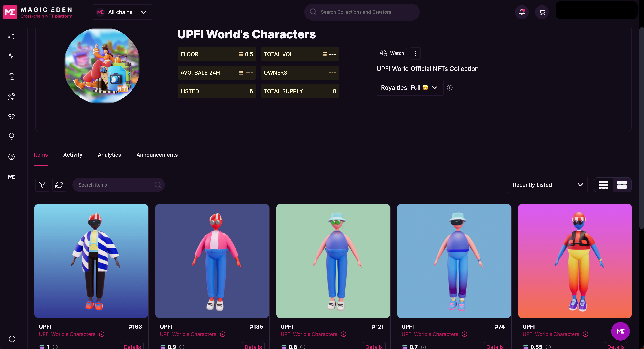Screen dimensions: 644x349
Task: Expand the Royalties: Full dropdown
Action: point(410,87)
